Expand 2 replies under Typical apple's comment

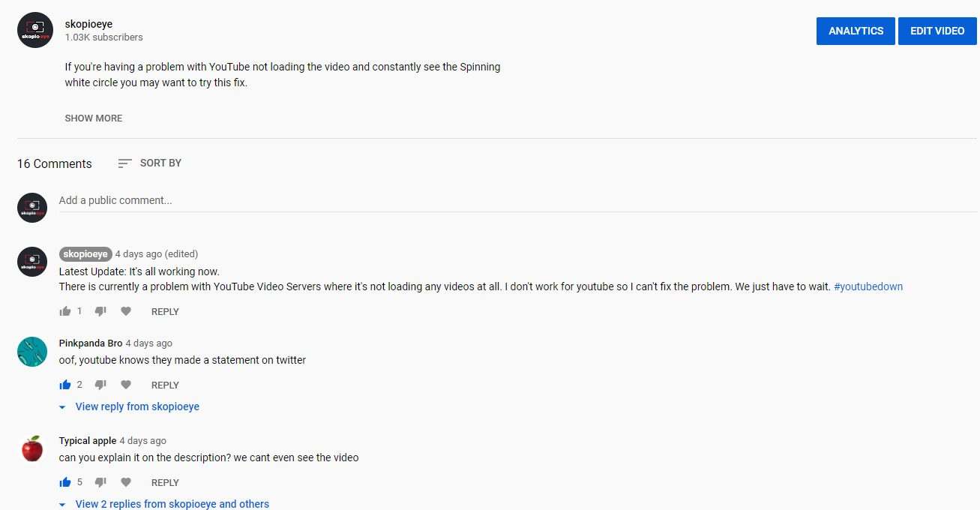pos(172,504)
